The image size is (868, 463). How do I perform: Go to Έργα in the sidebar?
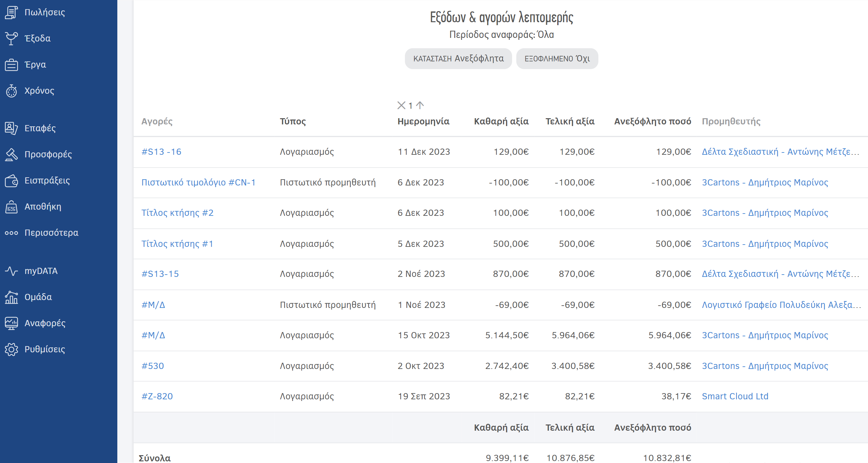(x=35, y=65)
